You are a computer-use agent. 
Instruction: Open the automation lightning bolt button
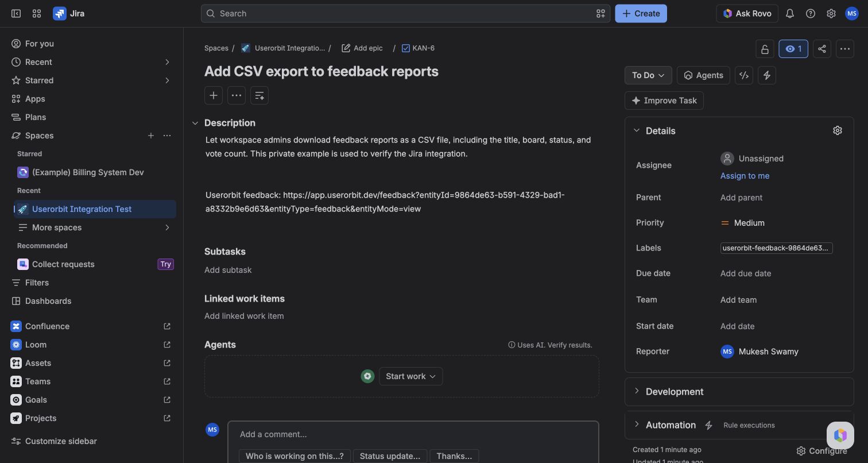[767, 75]
